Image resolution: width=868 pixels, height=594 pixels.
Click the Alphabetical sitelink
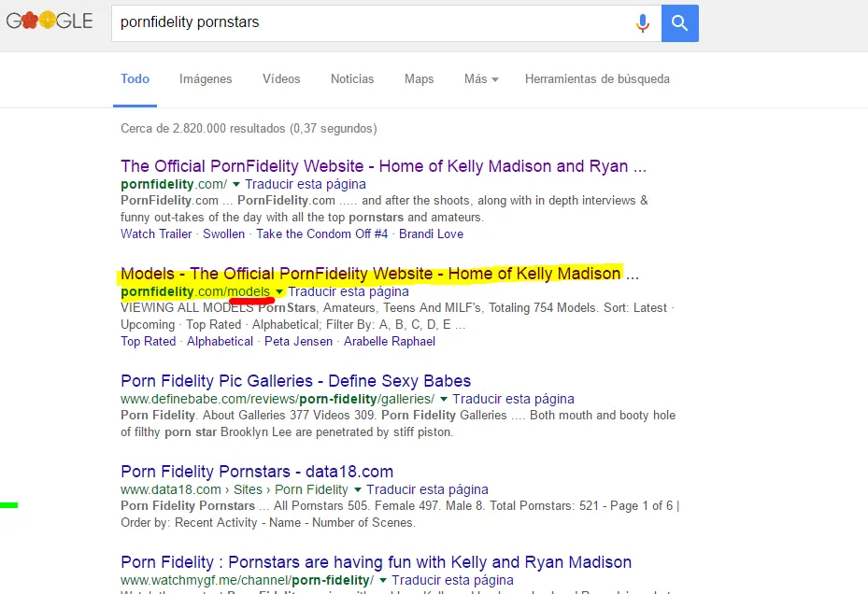pos(220,342)
